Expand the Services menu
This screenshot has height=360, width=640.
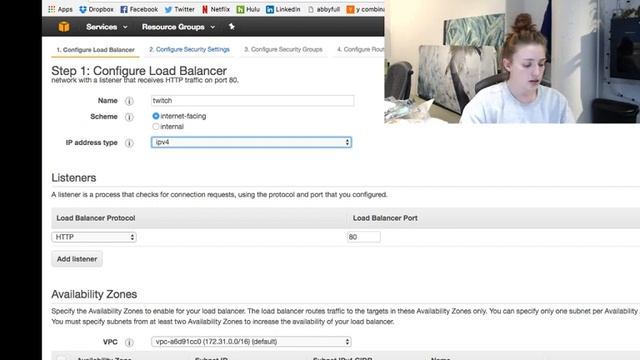click(x=107, y=27)
